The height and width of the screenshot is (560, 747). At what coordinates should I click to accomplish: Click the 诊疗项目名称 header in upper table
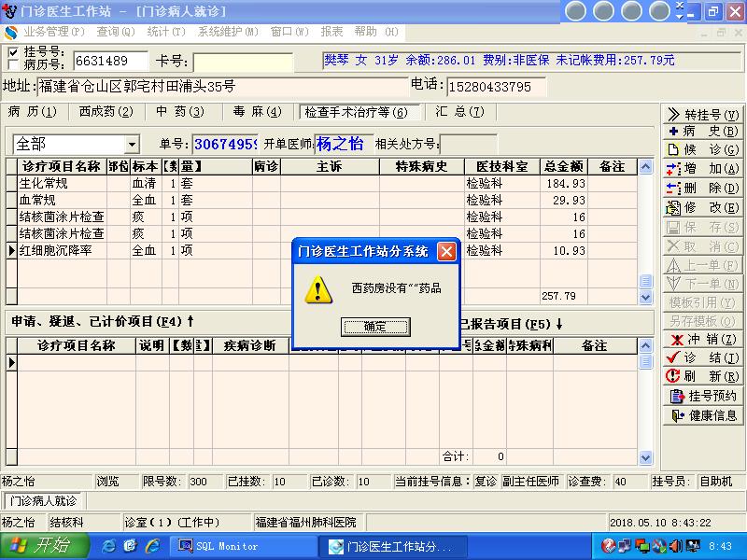(x=62, y=167)
